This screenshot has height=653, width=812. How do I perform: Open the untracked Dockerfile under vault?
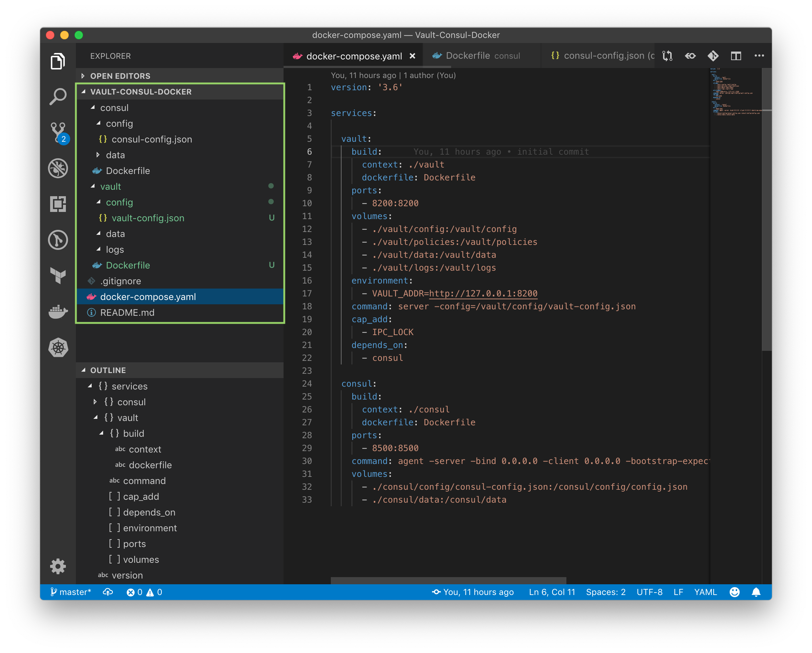click(x=180, y=265)
